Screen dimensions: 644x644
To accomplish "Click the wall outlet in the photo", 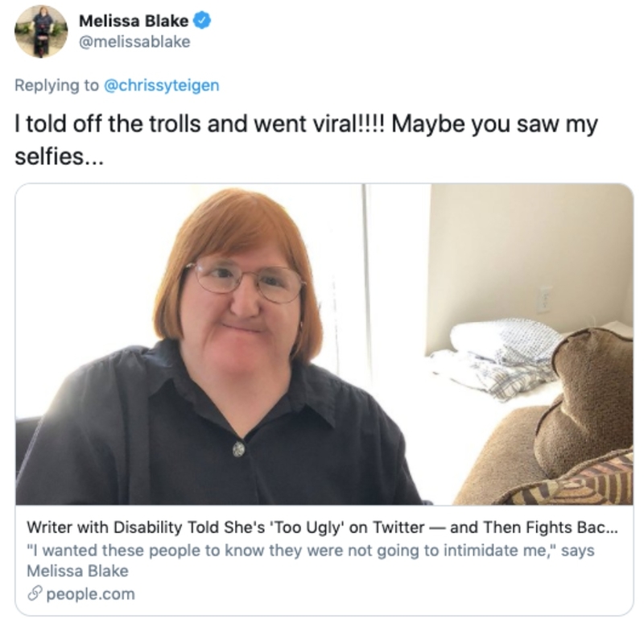I will click(545, 299).
